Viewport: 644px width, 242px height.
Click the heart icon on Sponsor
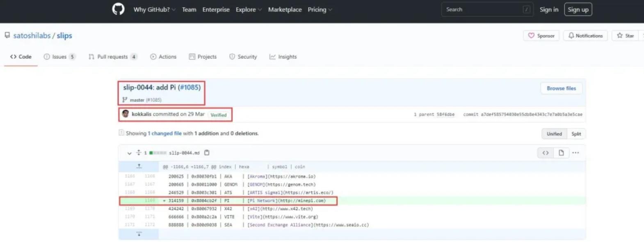click(531, 36)
